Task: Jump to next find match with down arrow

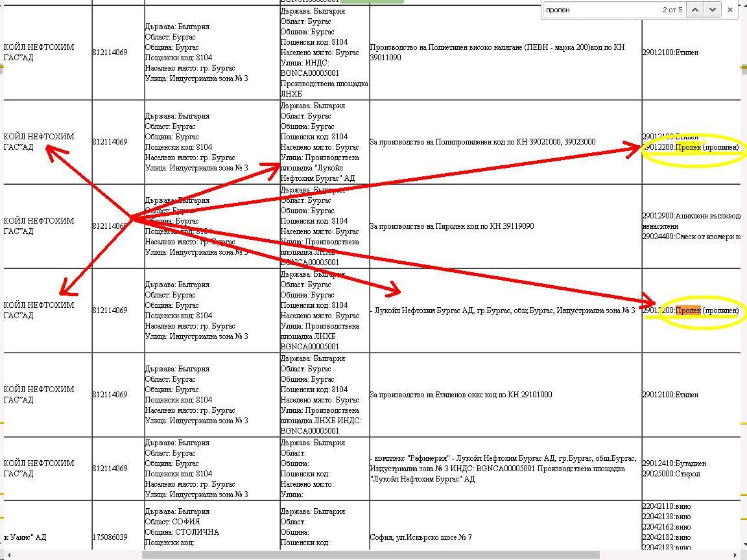Action: 712,10
